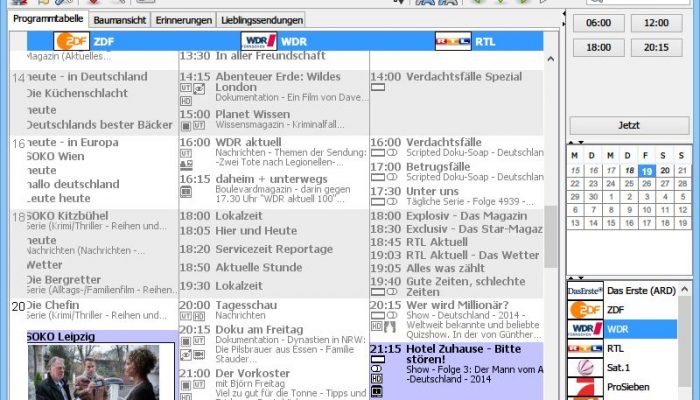Screen dimensions: 700x400
Task: Open the Erinnerungen tab
Action: (183, 20)
